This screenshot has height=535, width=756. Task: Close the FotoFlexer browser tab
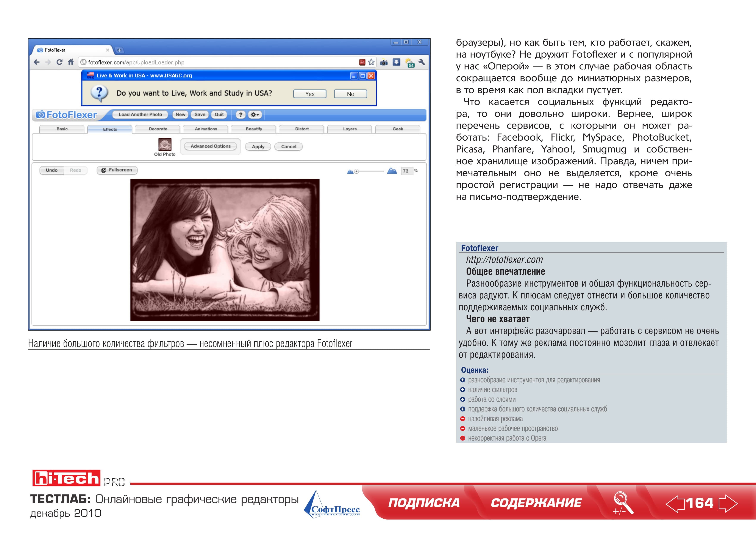click(107, 50)
